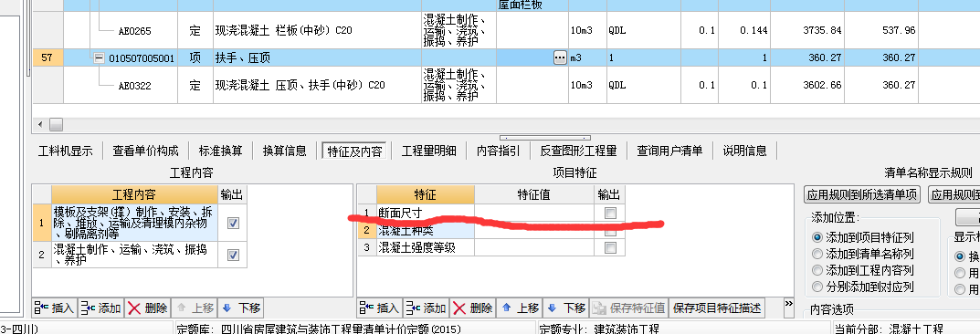
Task: Open 工程量明细 tab
Action: (428, 151)
